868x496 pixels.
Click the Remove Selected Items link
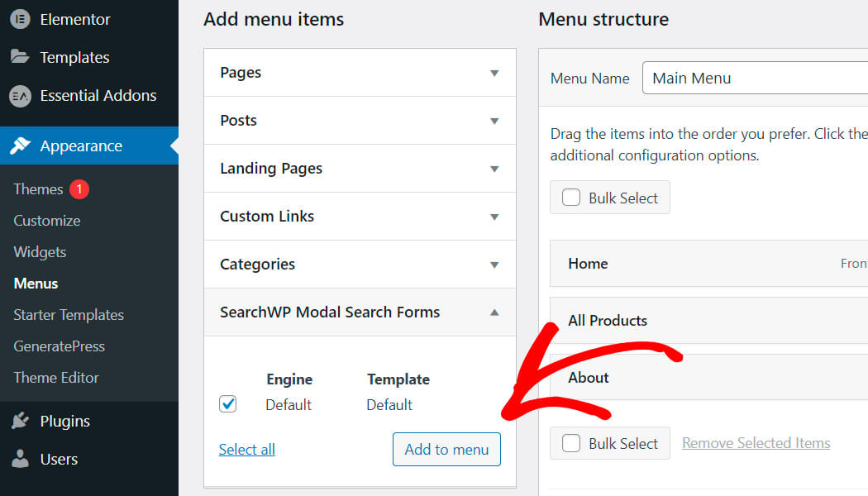click(x=756, y=443)
